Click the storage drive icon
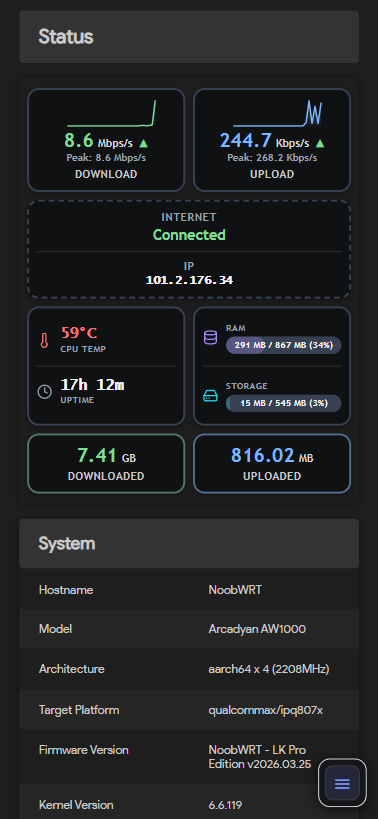This screenshot has height=819, width=378. (x=210, y=396)
